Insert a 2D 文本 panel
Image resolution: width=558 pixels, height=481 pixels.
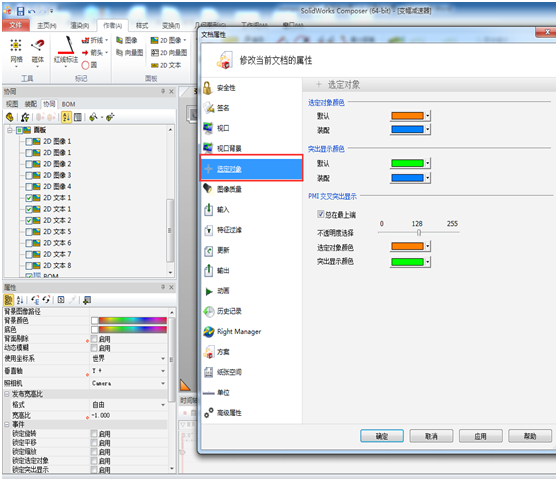tap(166, 65)
